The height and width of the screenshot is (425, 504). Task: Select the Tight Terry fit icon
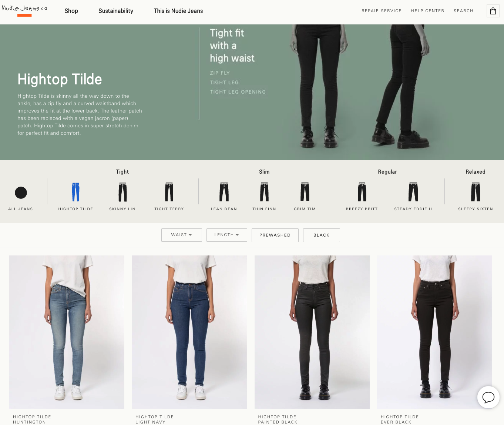[x=169, y=192]
